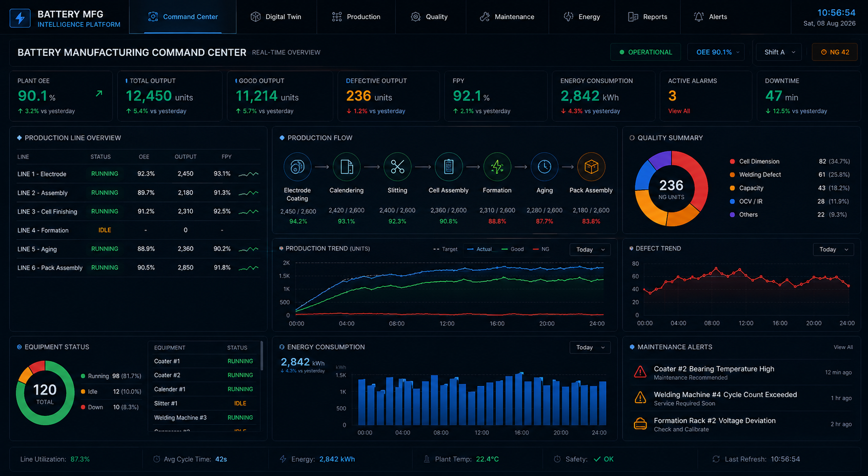Select the Cell Assembly stage icon
Screen dimensions: 868x476
tap(449, 167)
